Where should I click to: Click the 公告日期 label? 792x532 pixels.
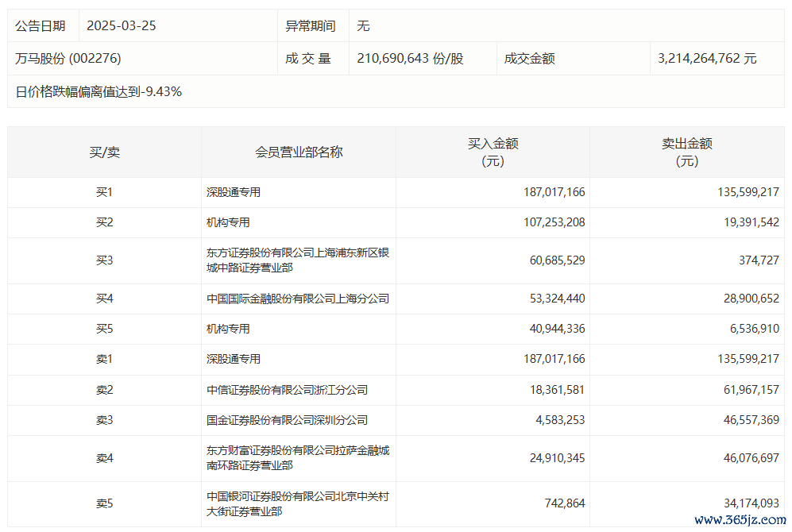pos(41,25)
